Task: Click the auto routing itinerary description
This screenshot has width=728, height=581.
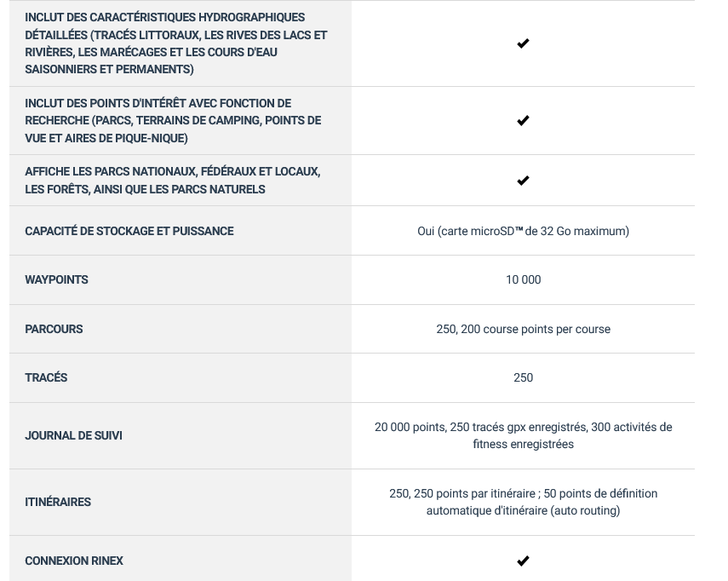Action: [x=524, y=502]
